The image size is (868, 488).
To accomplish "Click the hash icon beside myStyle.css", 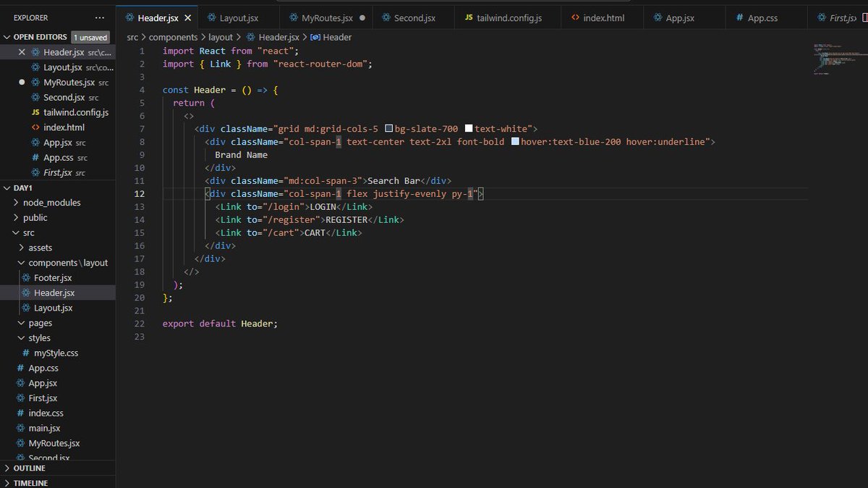I will pyautogui.click(x=26, y=353).
